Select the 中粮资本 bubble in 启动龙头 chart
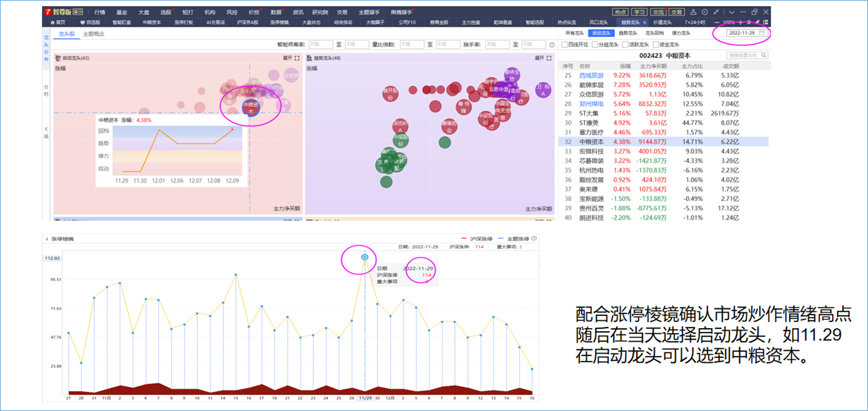Image resolution: width=868 pixels, height=411 pixels. tap(250, 108)
